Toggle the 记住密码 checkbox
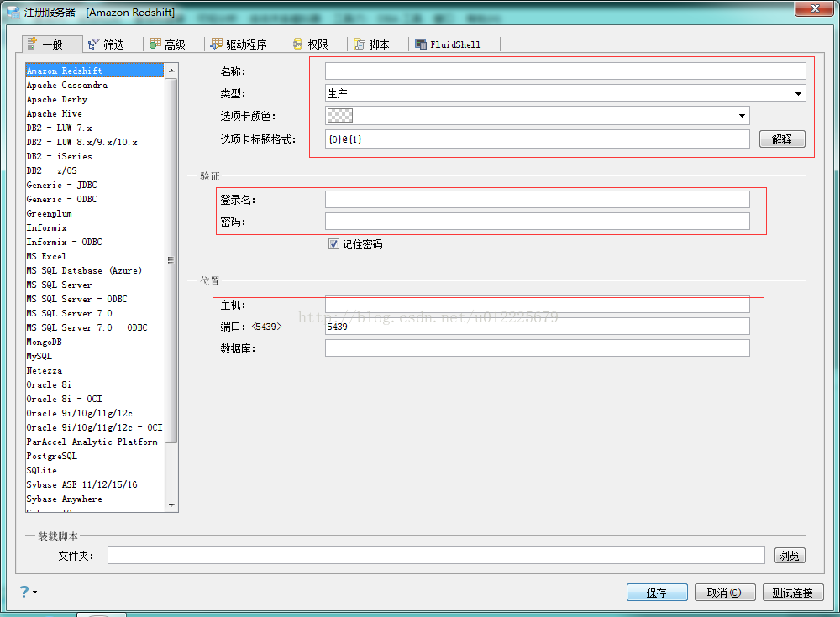This screenshot has width=840, height=617. [333, 244]
